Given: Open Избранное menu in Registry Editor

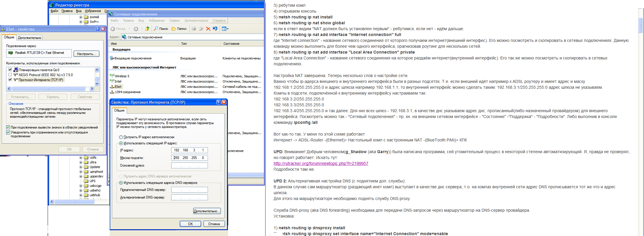Looking at the screenshot, I should pos(93,11).
